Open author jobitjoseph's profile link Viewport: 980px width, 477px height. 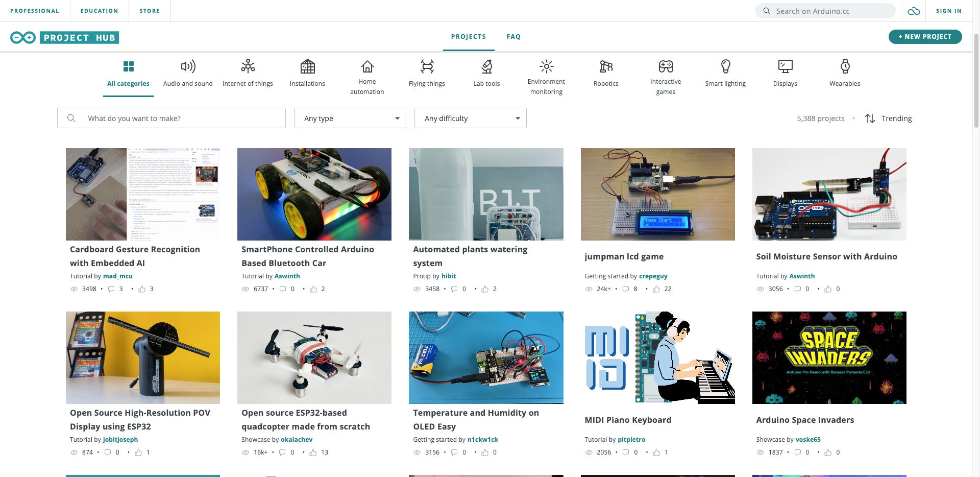[120, 440]
